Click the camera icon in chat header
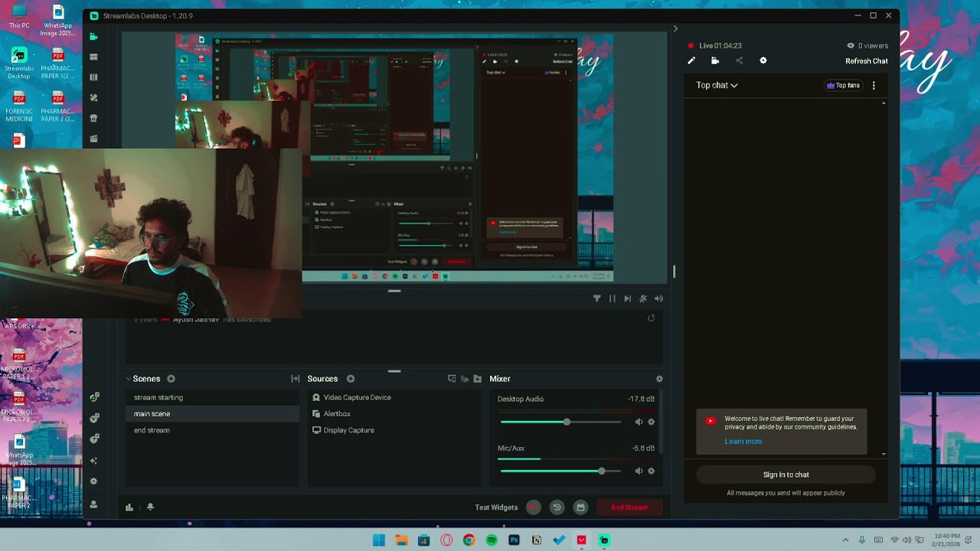The image size is (980, 551). pos(715,60)
